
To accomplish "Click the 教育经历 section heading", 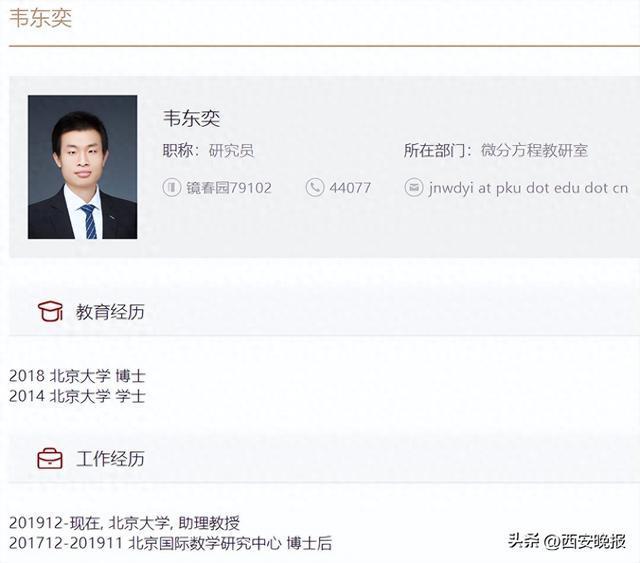I will click(110, 312).
